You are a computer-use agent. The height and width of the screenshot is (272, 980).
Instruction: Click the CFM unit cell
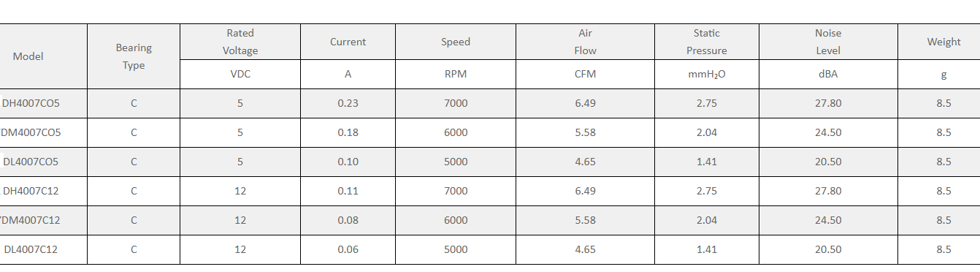585,74
